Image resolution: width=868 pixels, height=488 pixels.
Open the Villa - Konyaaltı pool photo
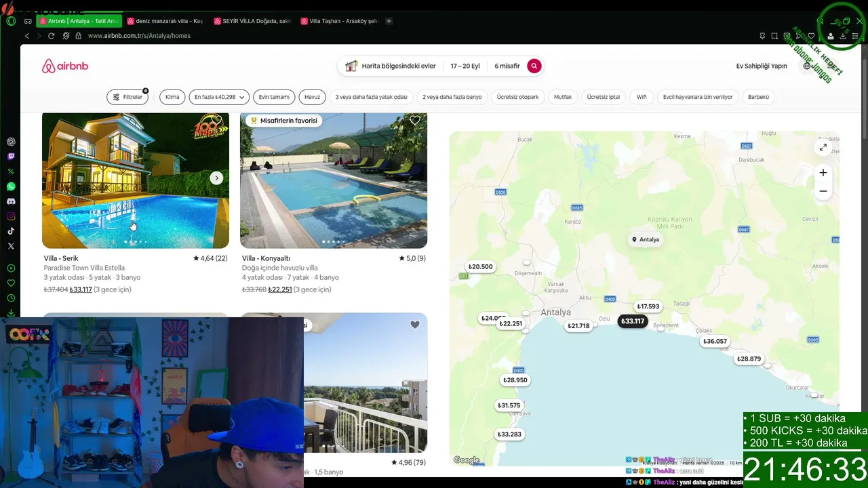coord(334,180)
